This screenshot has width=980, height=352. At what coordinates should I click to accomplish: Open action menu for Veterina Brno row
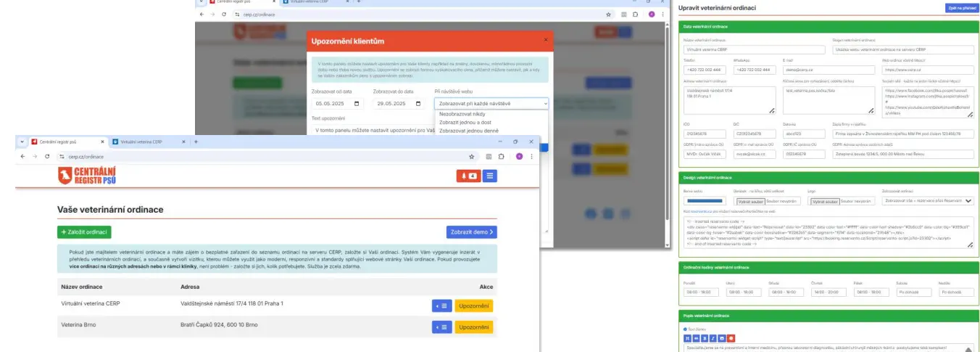[x=441, y=327]
